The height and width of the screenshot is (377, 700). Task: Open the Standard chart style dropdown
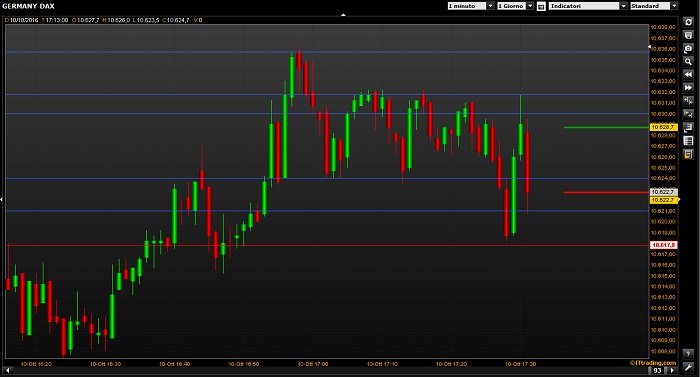click(654, 6)
